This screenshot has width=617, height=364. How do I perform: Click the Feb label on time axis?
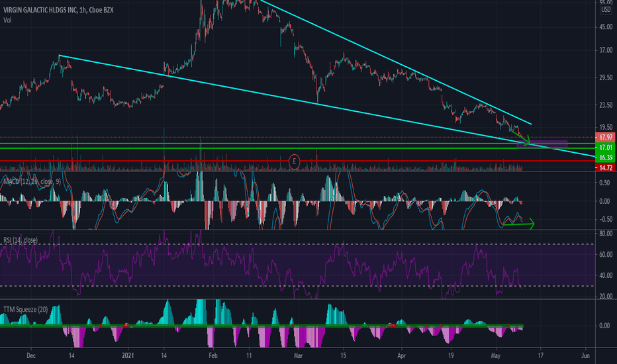coord(213,356)
